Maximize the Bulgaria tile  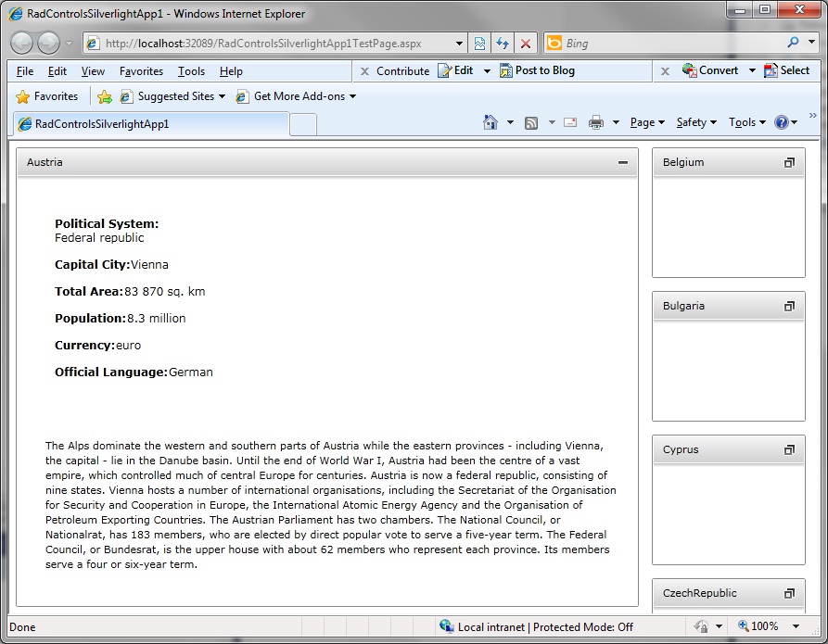(x=789, y=306)
